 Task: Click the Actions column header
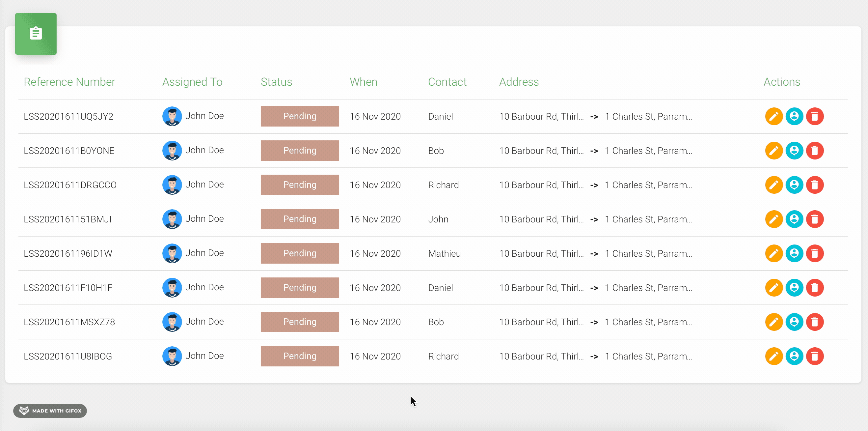click(782, 82)
